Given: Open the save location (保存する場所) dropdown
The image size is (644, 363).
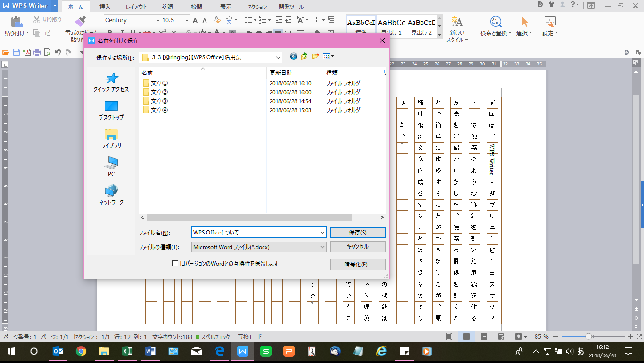Looking at the screenshot, I should click(x=278, y=57).
